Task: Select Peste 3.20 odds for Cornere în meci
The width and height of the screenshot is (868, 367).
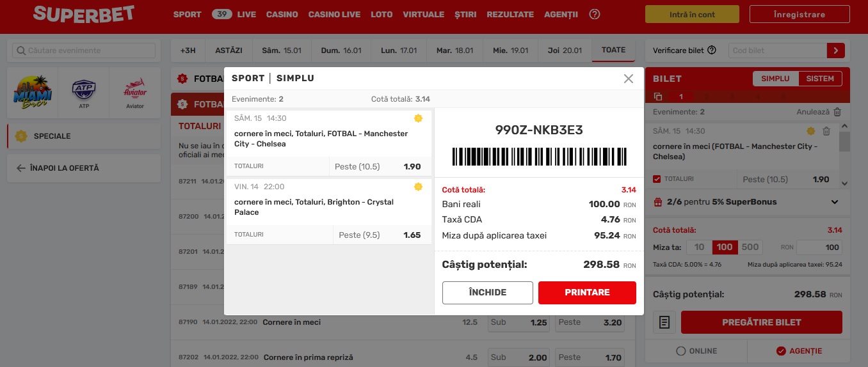Action: 589,322
